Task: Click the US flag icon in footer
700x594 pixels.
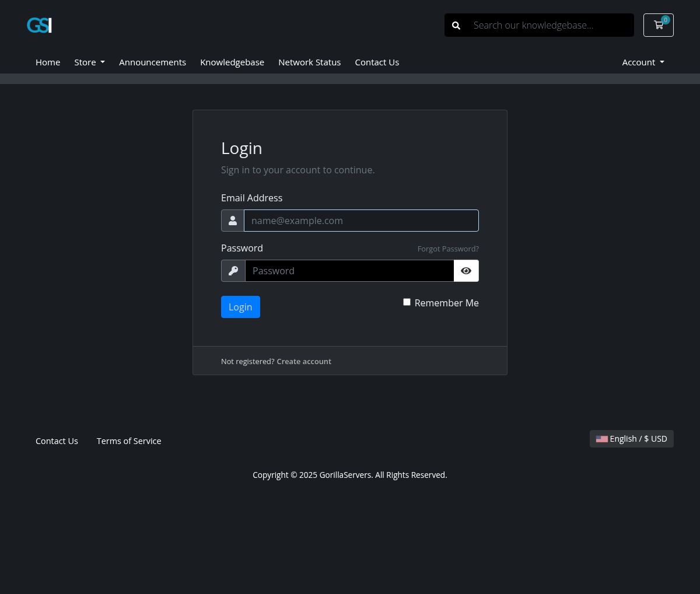Action: point(601,439)
